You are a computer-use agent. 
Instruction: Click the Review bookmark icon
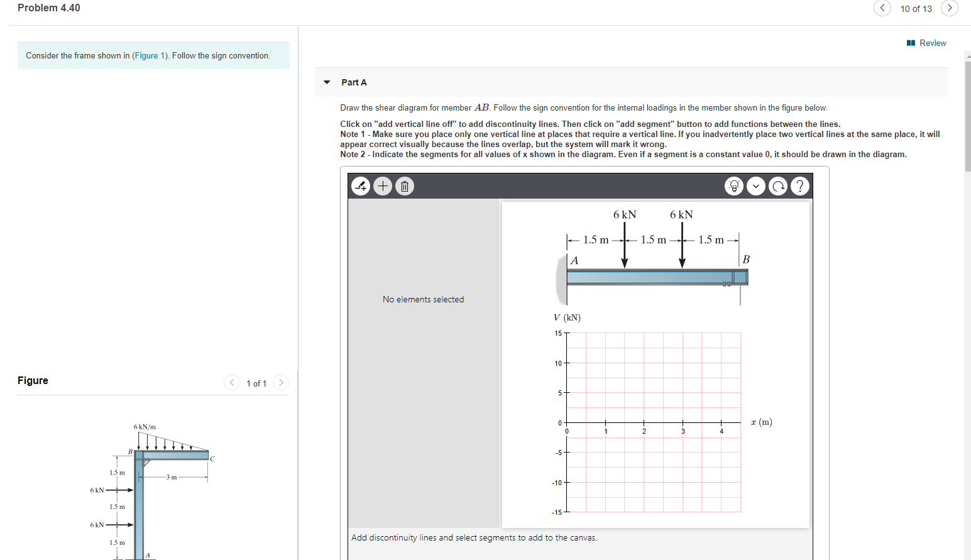(x=910, y=43)
